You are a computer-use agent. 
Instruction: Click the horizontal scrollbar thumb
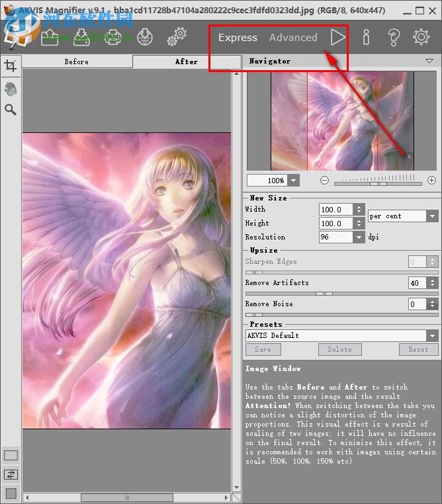pos(126,497)
